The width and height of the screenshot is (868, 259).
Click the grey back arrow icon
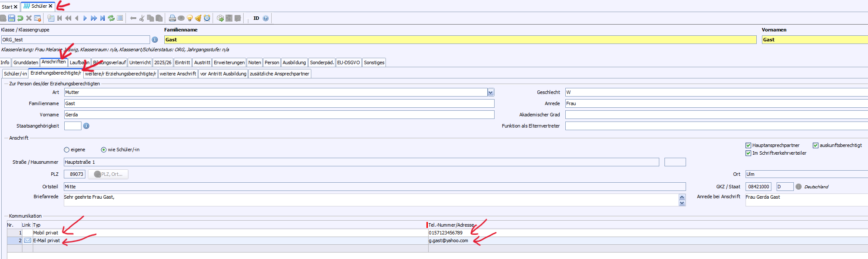pos(133,18)
